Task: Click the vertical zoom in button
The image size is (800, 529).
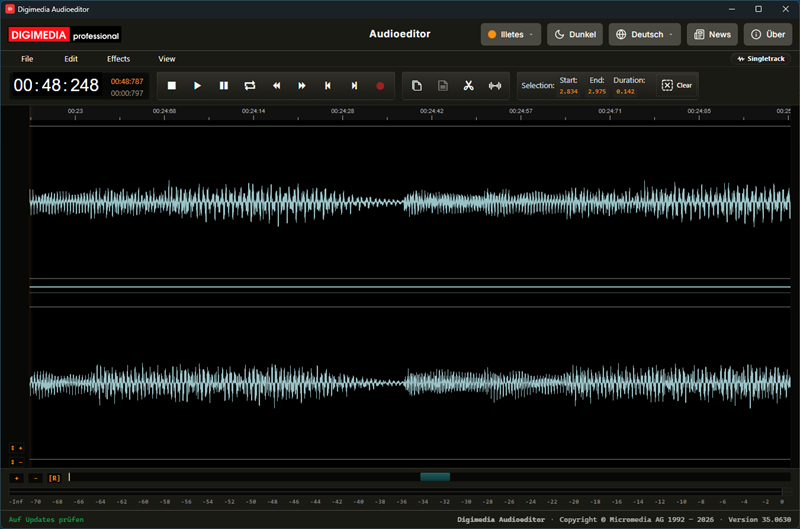Action: (16, 448)
